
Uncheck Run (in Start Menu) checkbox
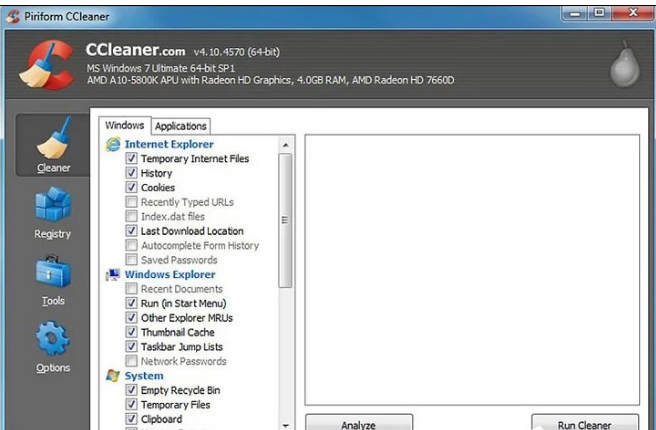tap(131, 303)
